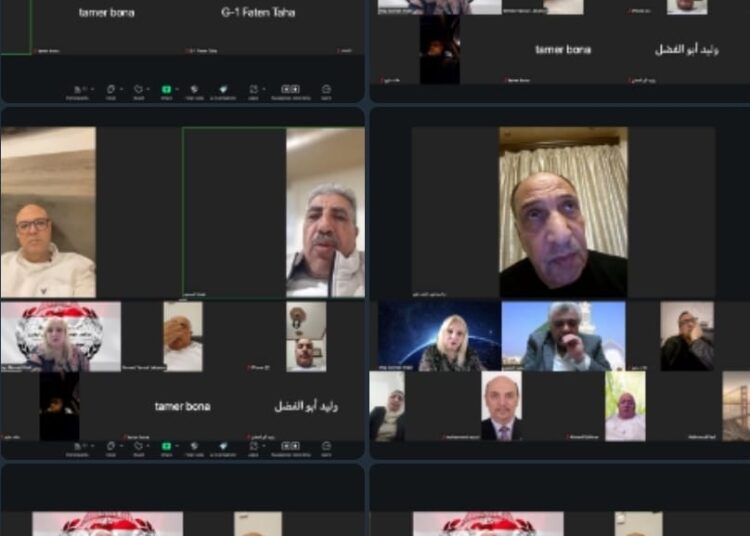This screenshot has height=536, width=750.
Task: Select gray-haired man with mustache video tile
Action: click(325, 212)
